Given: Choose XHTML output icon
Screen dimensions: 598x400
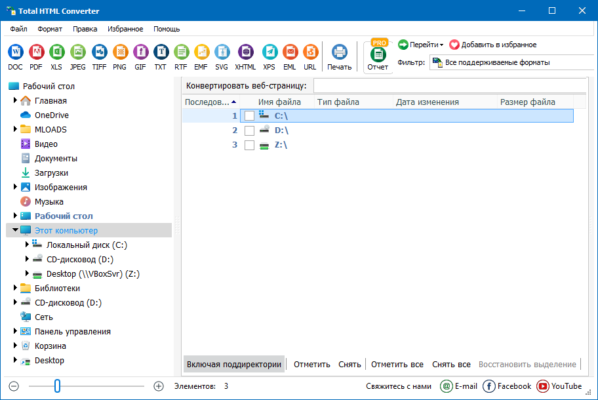Looking at the screenshot, I should [245, 52].
